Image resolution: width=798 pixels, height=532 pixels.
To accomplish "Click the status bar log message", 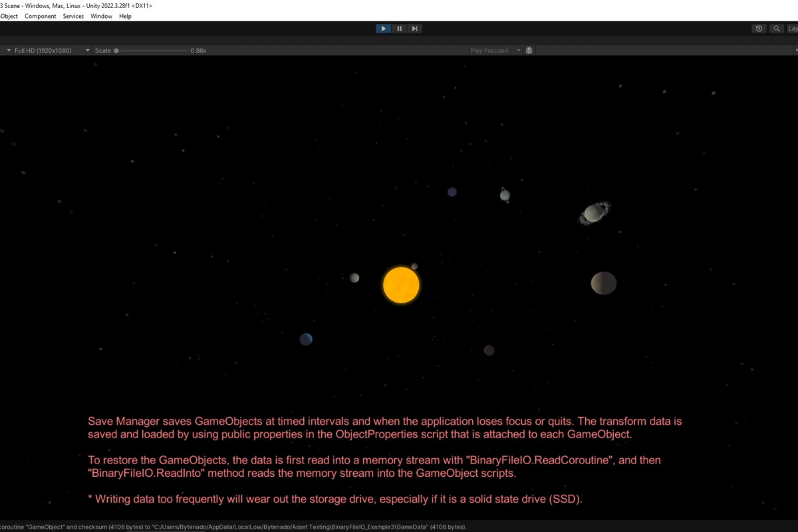I will click(233, 527).
